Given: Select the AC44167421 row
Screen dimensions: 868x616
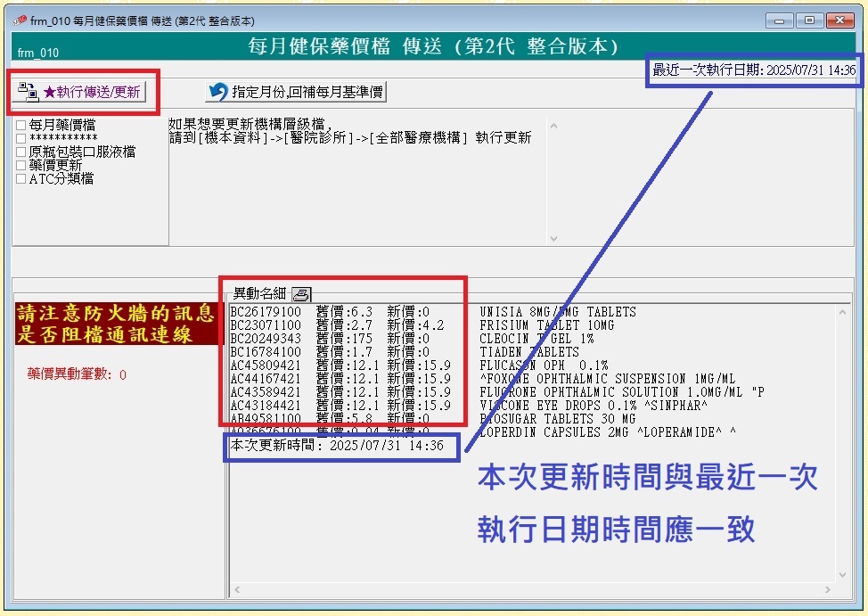Looking at the screenshot, I should point(483,378).
